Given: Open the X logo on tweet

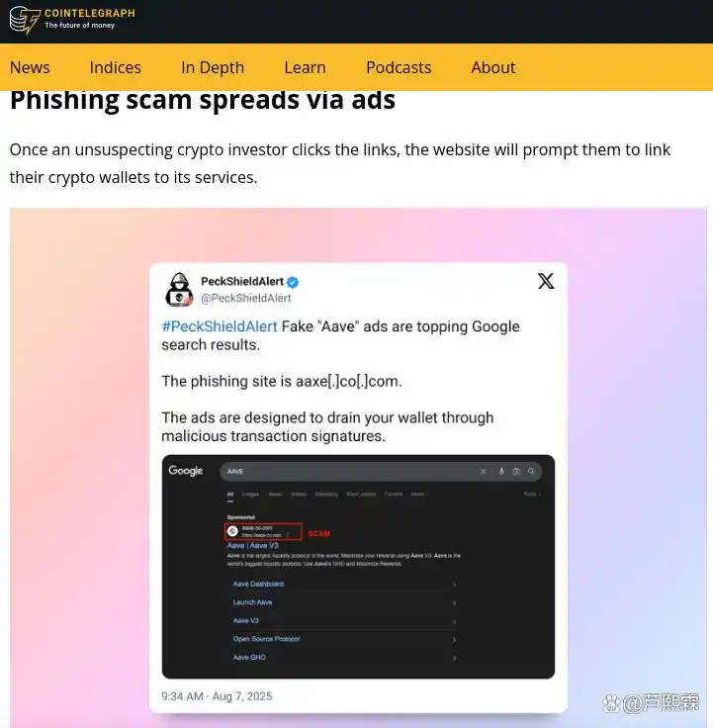Looking at the screenshot, I should point(546,281).
